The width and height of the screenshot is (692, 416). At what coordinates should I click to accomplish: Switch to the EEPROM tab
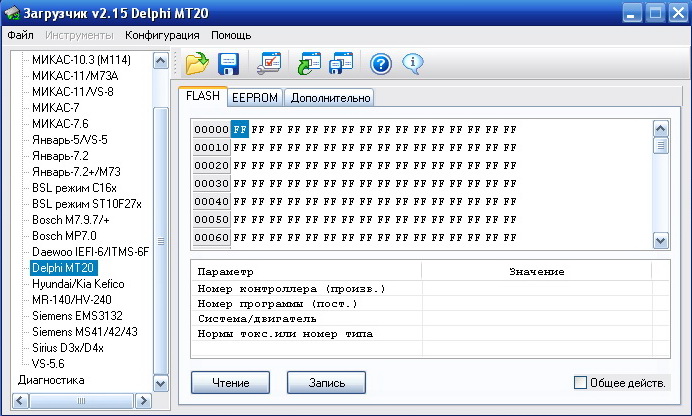pos(255,97)
